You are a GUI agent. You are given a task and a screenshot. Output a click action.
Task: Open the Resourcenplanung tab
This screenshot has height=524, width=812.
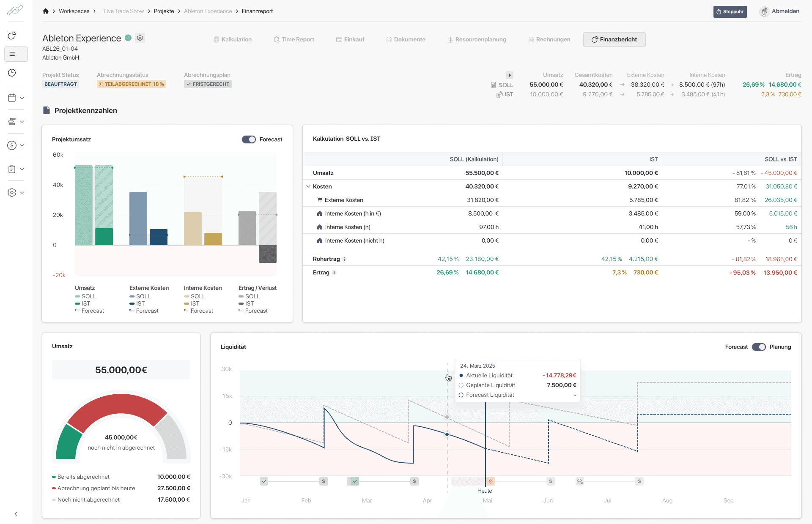pos(477,39)
